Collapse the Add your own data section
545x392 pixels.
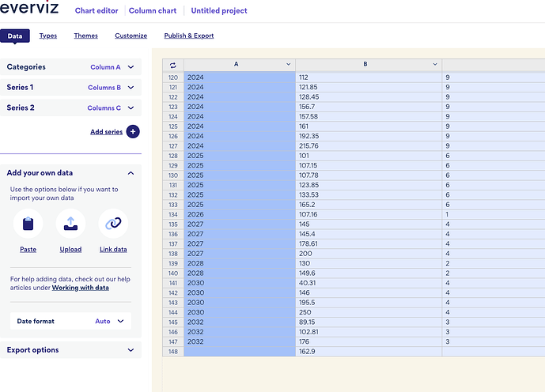click(131, 173)
